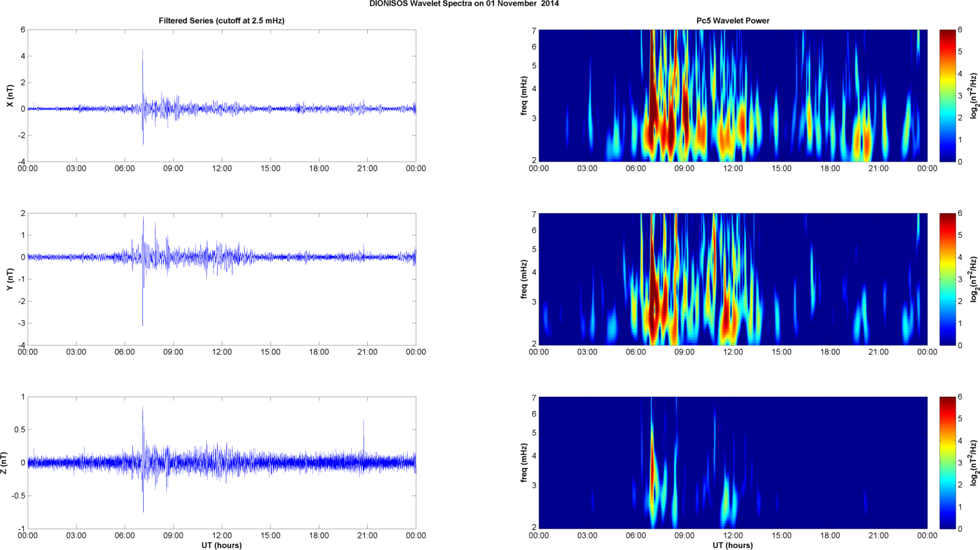980x550 pixels.
Task: Click the "15:00" tick under the middle wavelet plot
Action: click(782, 352)
